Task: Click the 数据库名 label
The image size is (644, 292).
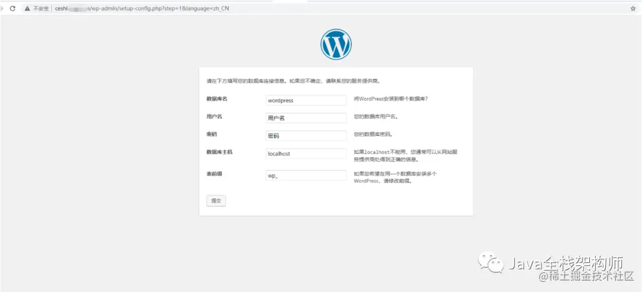Action: (x=217, y=99)
